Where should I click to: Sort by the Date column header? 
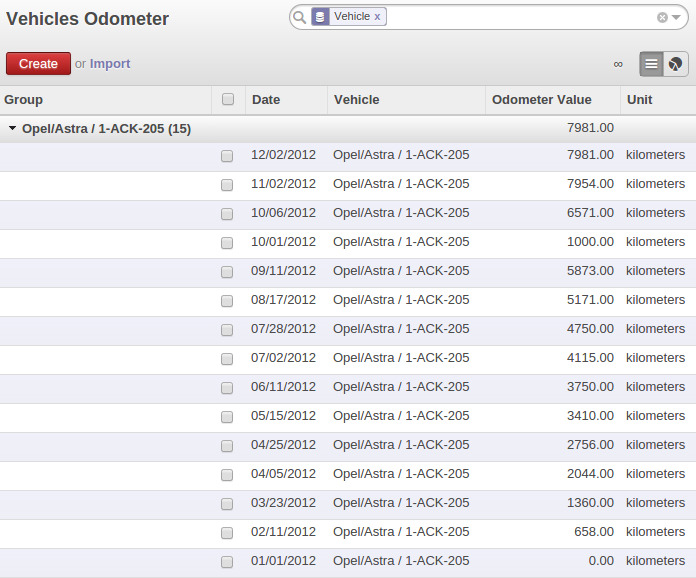[266, 100]
